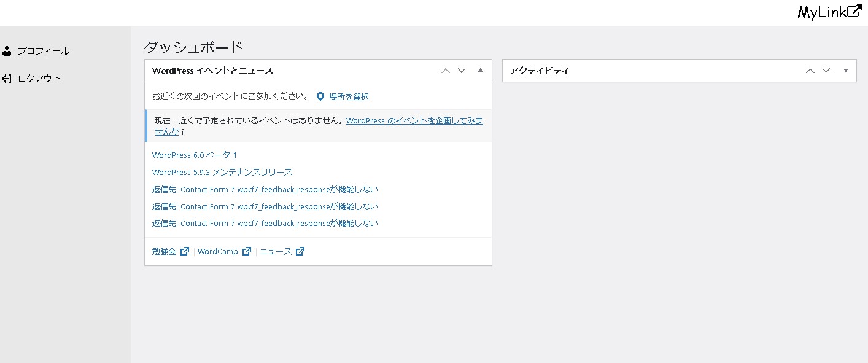Click 場所を選択 to choose location
The image size is (868, 363).
349,96
